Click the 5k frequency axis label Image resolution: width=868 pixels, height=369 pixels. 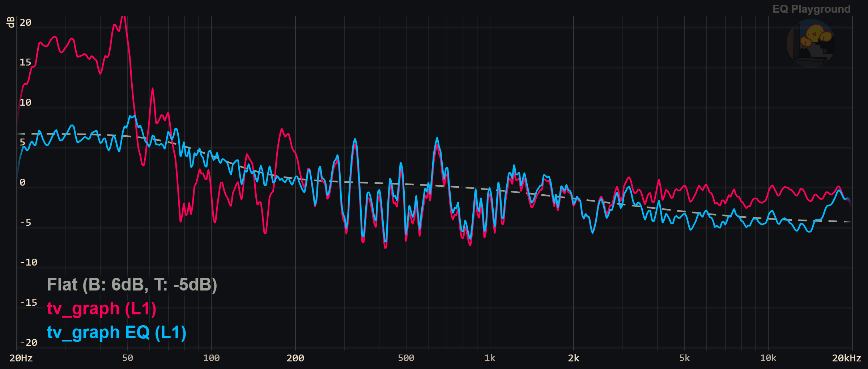tap(685, 358)
